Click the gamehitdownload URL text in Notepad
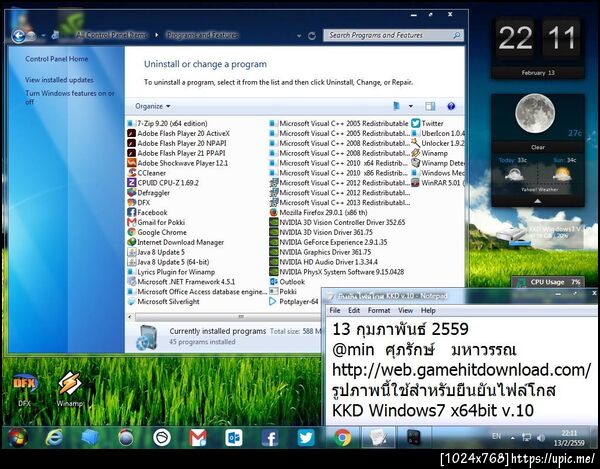 [x=461, y=370]
